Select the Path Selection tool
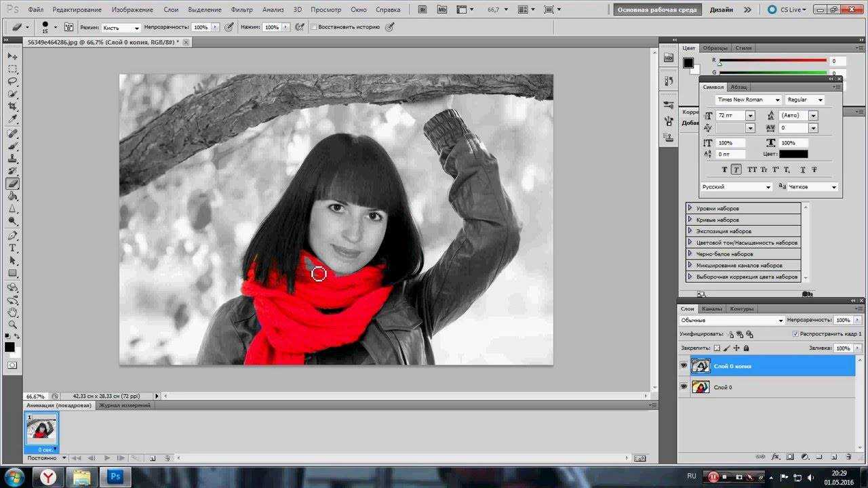 12,261
